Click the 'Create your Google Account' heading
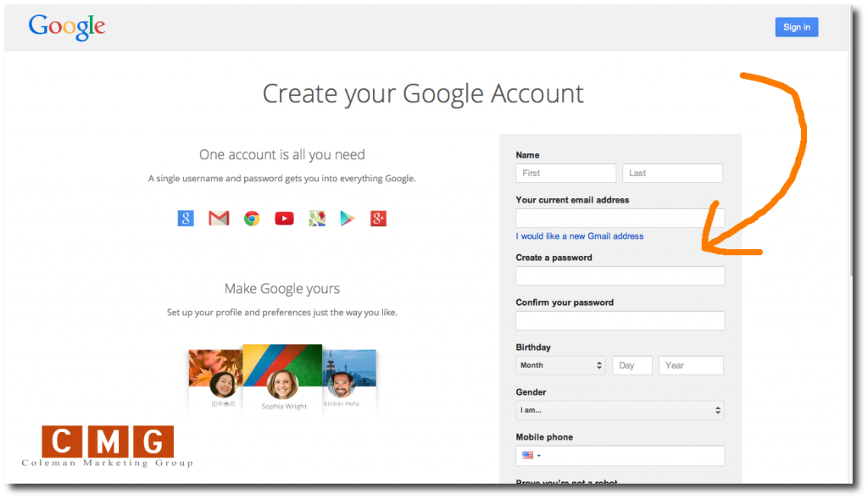Viewport: 868px width, 499px height. pos(423,93)
